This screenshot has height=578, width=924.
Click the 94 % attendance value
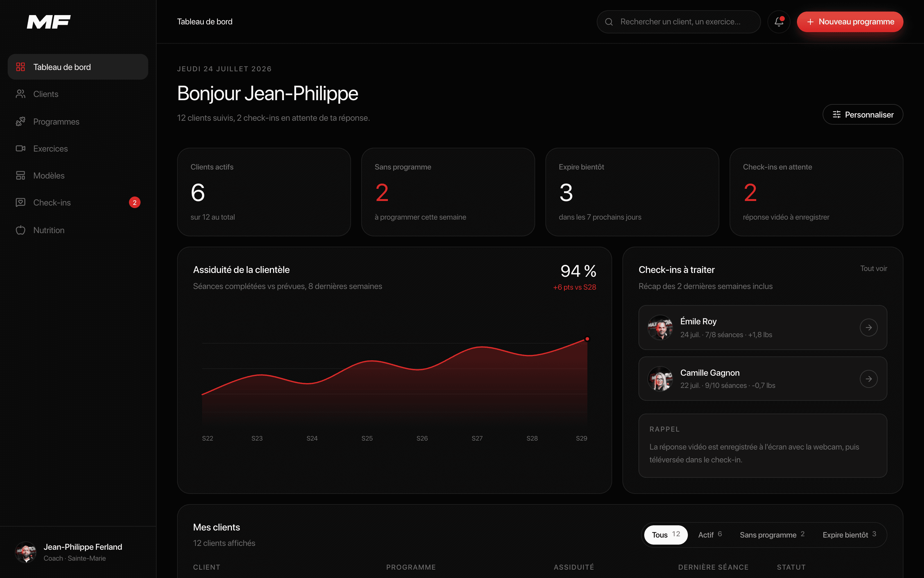point(578,271)
